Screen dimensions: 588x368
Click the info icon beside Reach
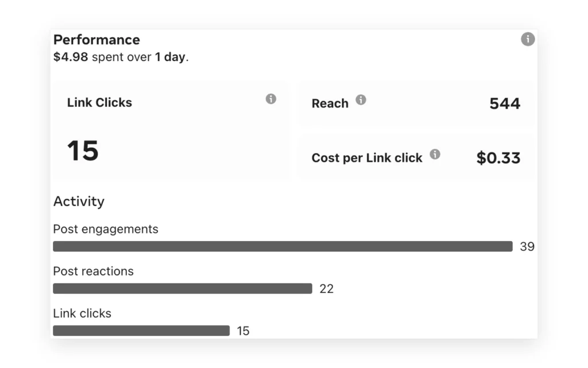361,100
